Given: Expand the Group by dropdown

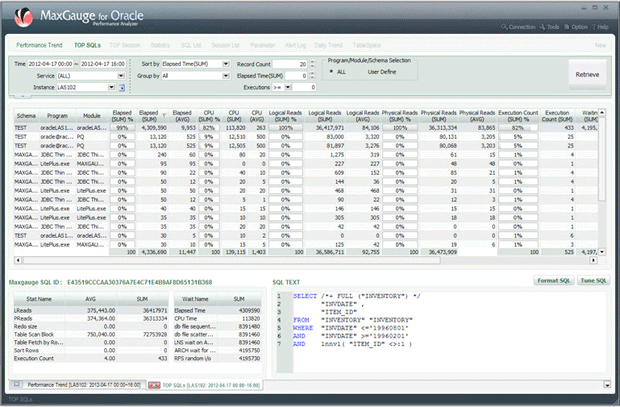Looking at the screenshot, I should (x=226, y=76).
